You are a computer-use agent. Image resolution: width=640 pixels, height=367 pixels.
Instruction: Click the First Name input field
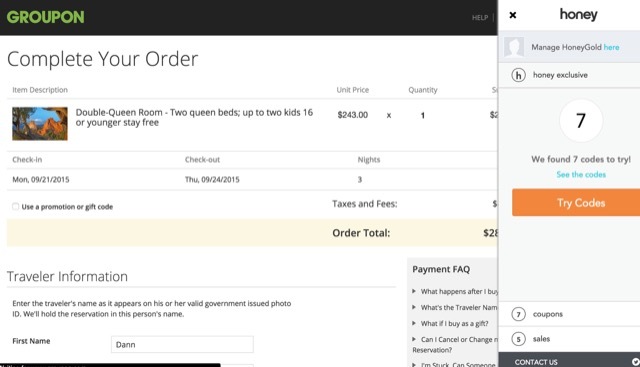coord(182,345)
